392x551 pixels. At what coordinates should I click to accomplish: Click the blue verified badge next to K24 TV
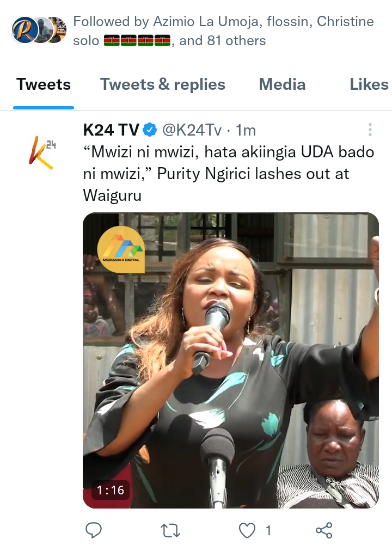point(150,130)
